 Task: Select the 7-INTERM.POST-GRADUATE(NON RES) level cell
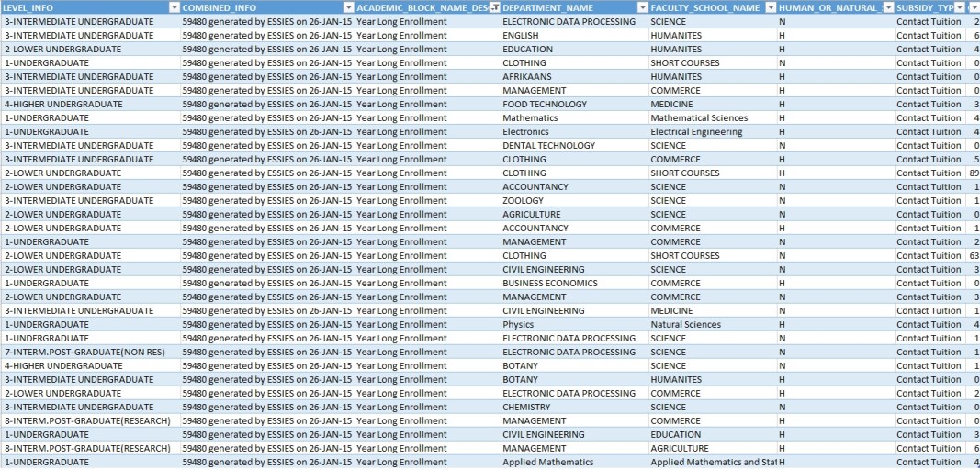pos(90,352)
